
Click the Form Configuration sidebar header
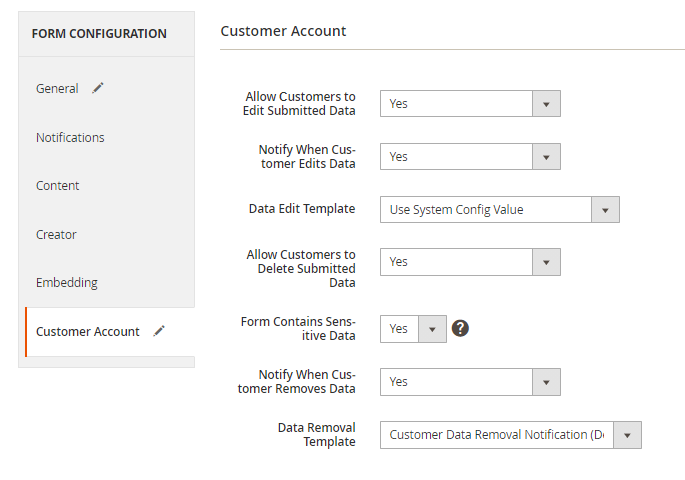[x=99, y=34]
